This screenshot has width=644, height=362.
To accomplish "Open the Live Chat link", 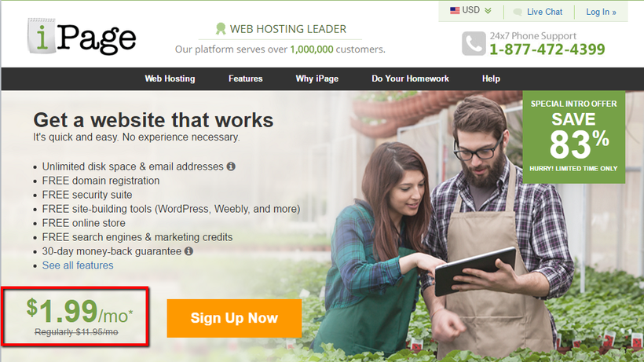I will click(x=544, y=12).
